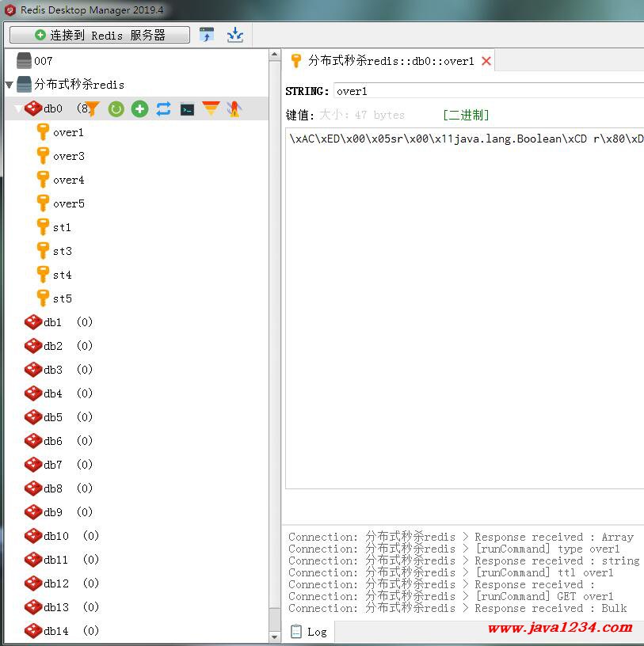Click the 大小: 47 bytes size label
Viewport: 644px width, 646px height.
tap(362, 115)
